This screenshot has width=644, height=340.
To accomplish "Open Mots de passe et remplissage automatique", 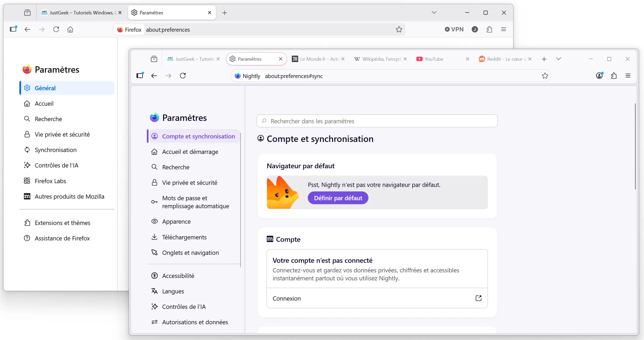I will pyautogui.click(x=194, y=202).
